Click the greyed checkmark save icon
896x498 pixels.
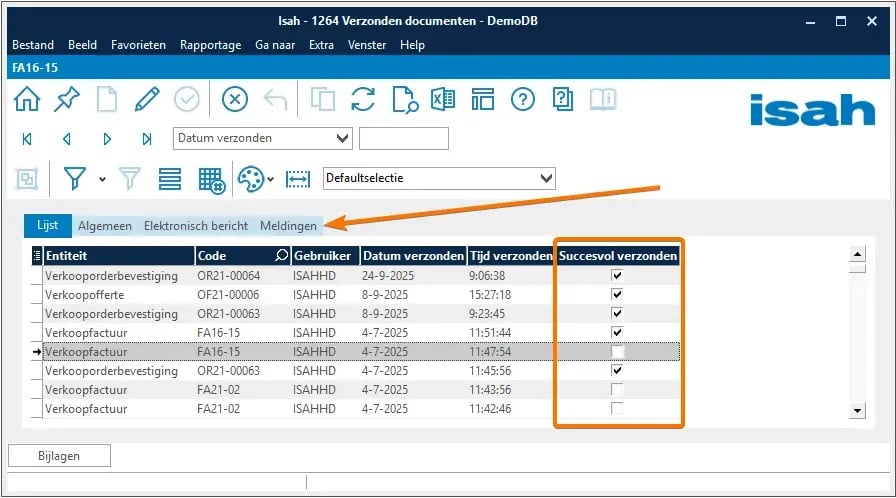pos(187,99)
